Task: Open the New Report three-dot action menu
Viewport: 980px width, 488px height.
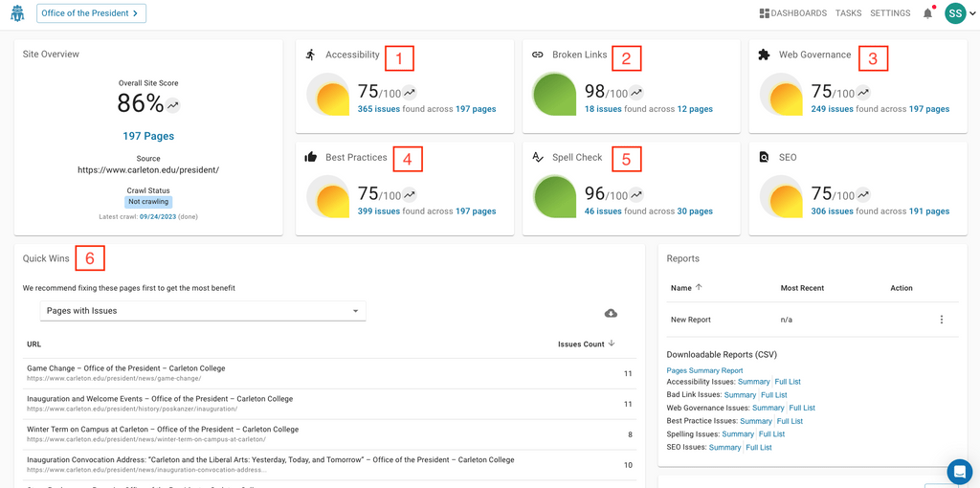Action: [942, 320]
